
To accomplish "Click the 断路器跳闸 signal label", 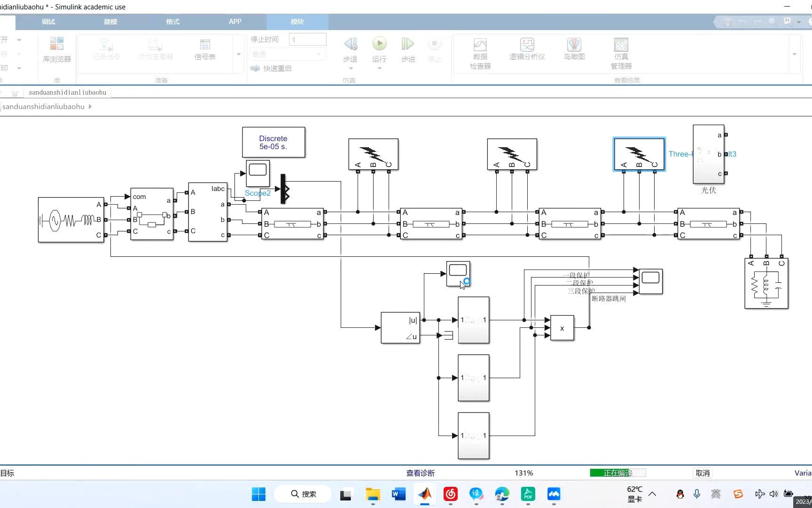I will click(x=609, y=299).
